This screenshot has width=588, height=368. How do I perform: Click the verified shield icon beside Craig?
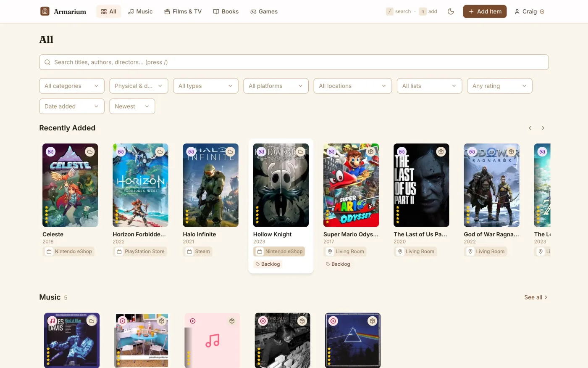[x=542, y=12]
